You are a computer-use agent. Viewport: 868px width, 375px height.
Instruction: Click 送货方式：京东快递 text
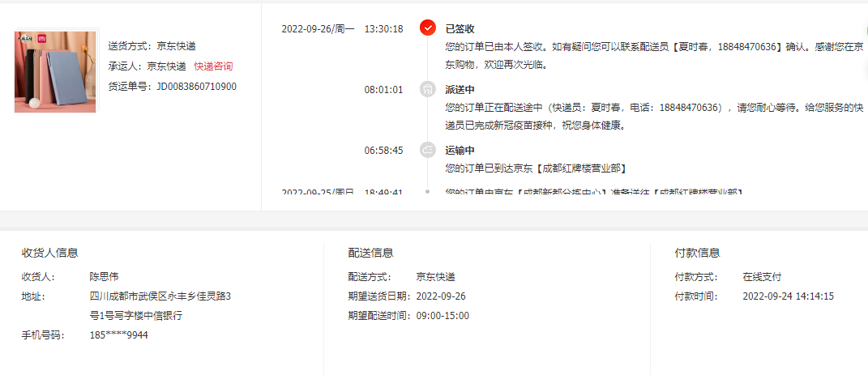152,46
